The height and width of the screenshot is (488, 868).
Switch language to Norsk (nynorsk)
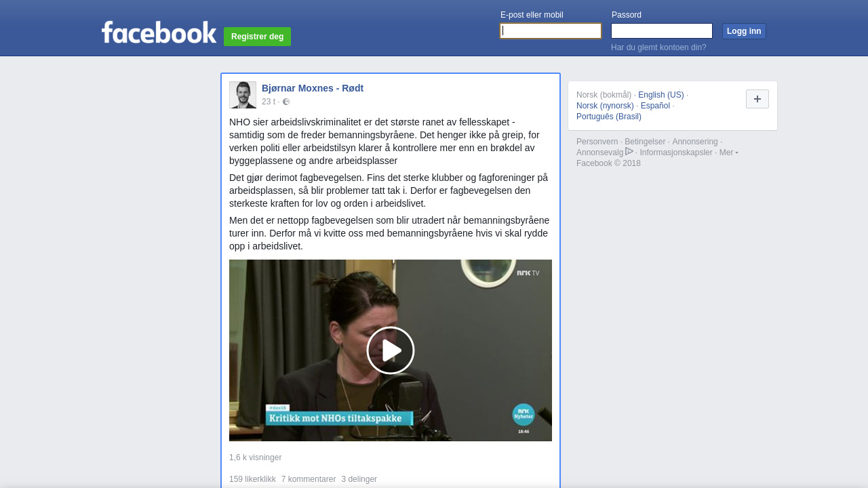(605, 106)
